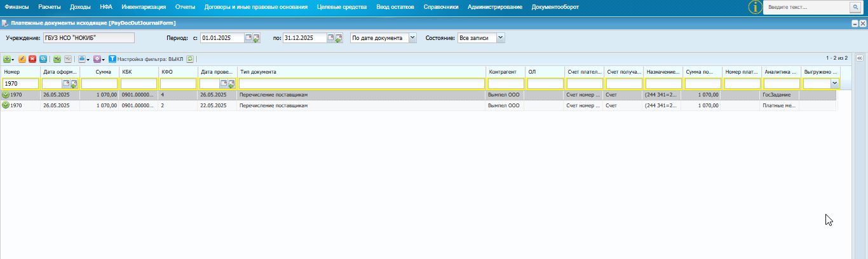Sort by the ОЛ column header

pyautogui.click(x=545, y=72)
